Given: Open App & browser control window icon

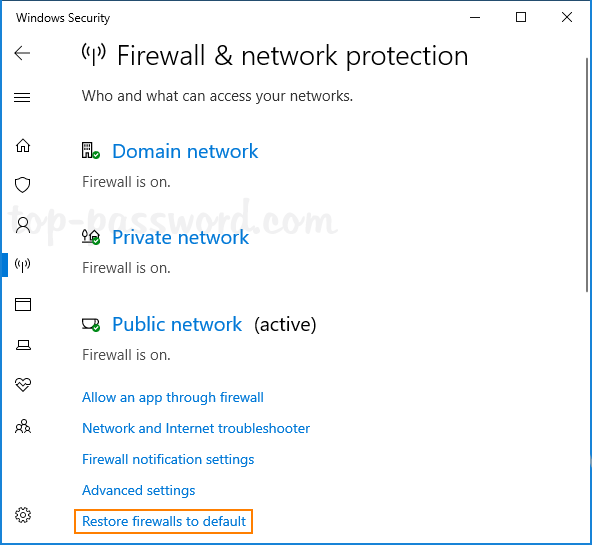Looking at the screenshot, I should point(23,305).
